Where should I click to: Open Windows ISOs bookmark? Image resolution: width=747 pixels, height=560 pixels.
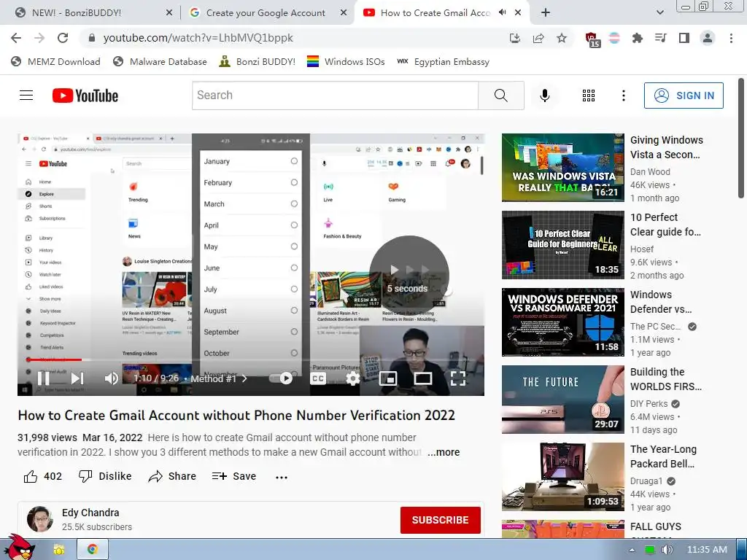point(346,62)
